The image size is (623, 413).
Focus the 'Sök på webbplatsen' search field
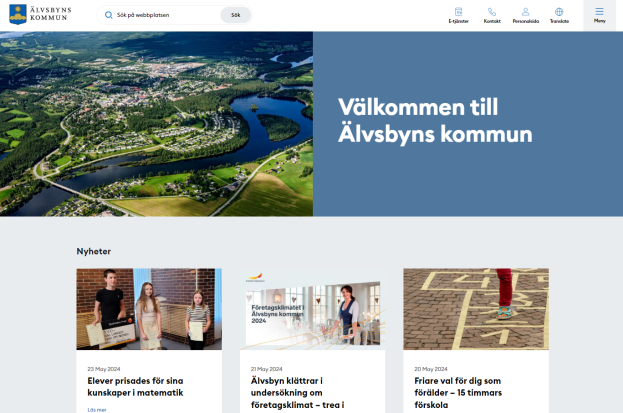coord(165,15)
